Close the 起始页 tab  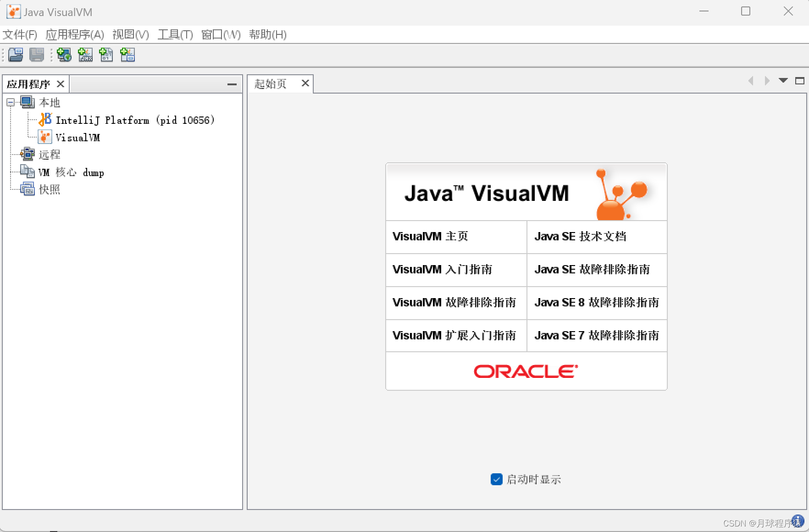click(305, 83)
